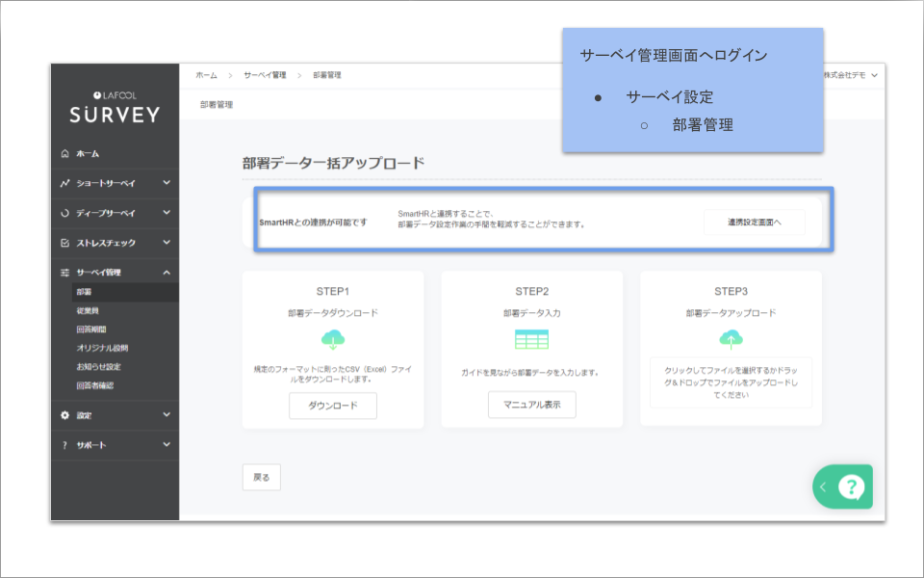Select オリジナル設問 submenu item
The height and width of the screenshot is (578, 924).
[x=102, y=348]
